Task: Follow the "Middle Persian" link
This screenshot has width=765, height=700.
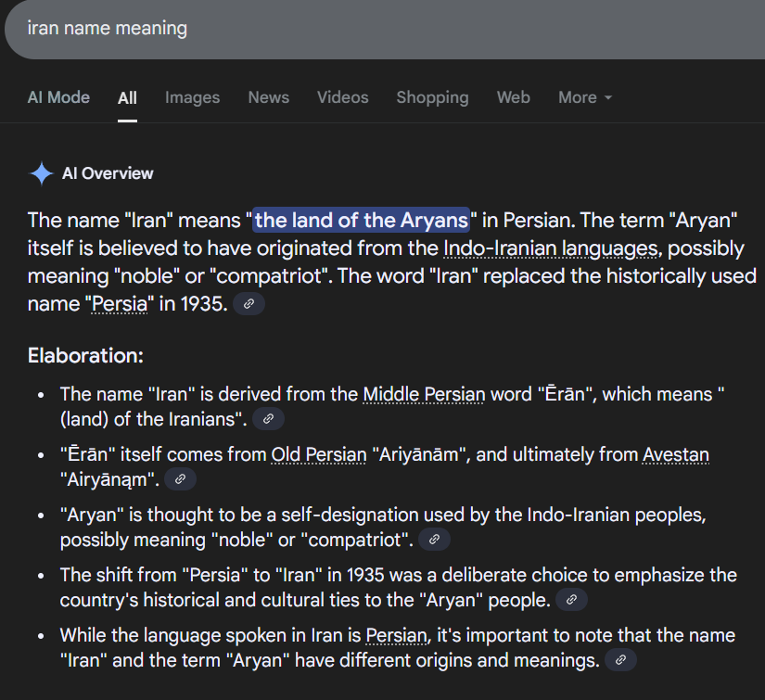Action: (424, 394)
